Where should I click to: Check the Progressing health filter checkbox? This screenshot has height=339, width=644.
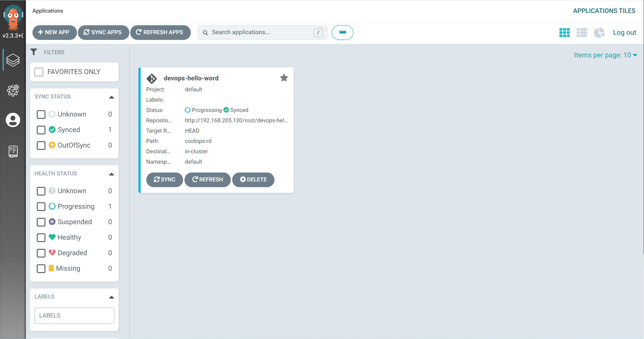point(41,206)
